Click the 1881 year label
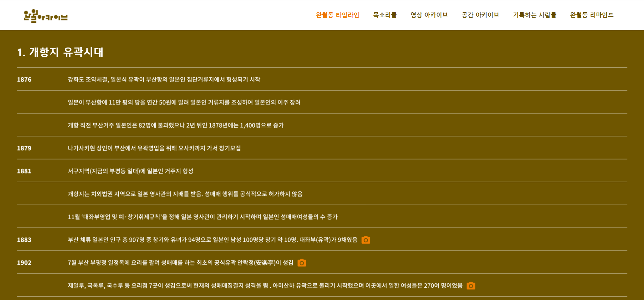644x300 pixels. (x=24, y=171)
